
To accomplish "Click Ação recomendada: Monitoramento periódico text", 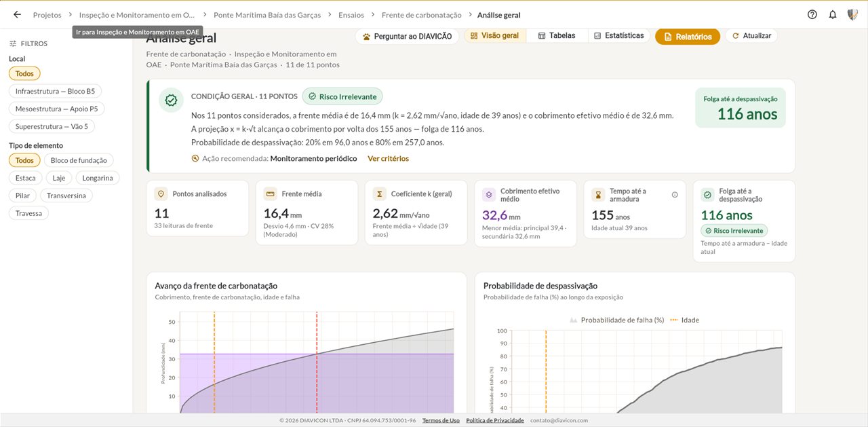I will point(279,158).
